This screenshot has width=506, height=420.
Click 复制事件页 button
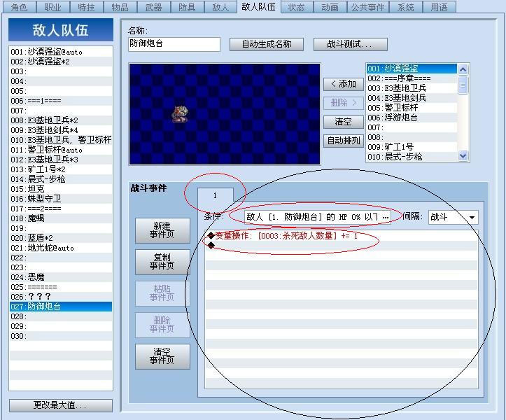(x=162, y=262)
